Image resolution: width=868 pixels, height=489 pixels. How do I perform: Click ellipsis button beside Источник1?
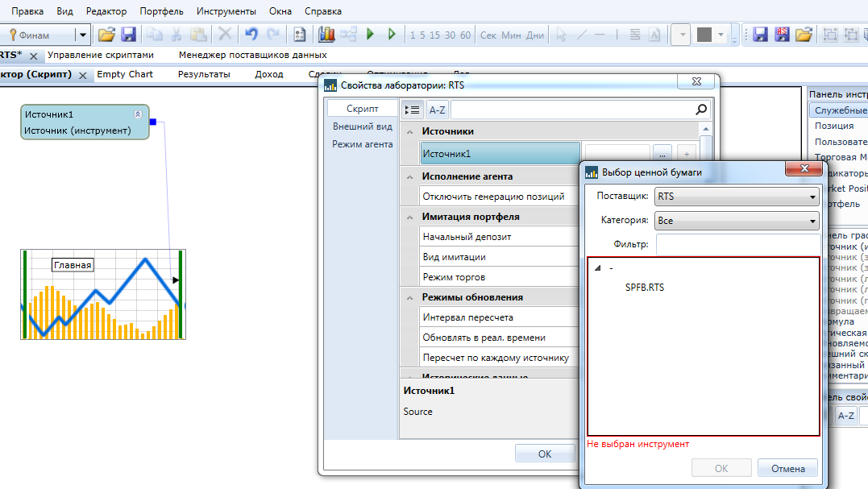[x=662, y=154]
